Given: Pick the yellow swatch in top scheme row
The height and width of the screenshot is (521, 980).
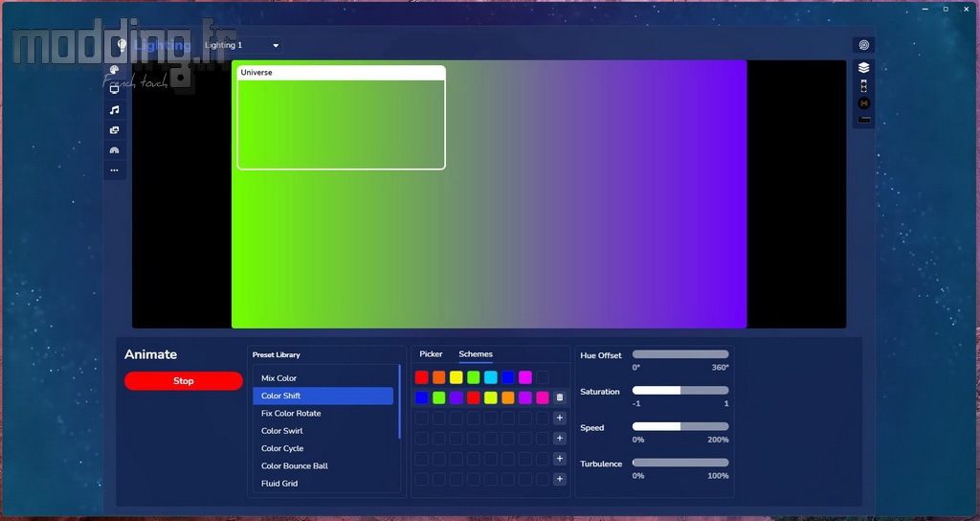Looking at the screenshot, I should click(457, 377).
